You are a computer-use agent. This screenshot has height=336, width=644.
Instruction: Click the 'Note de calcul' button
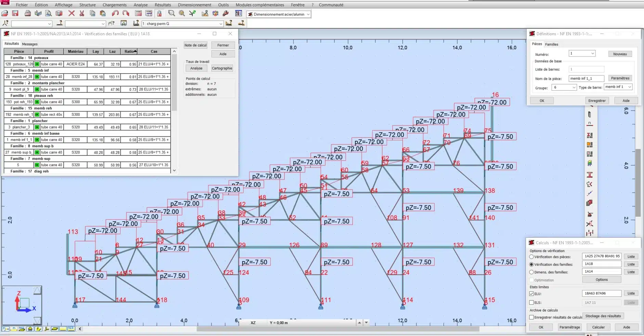[x=195, y=45]
